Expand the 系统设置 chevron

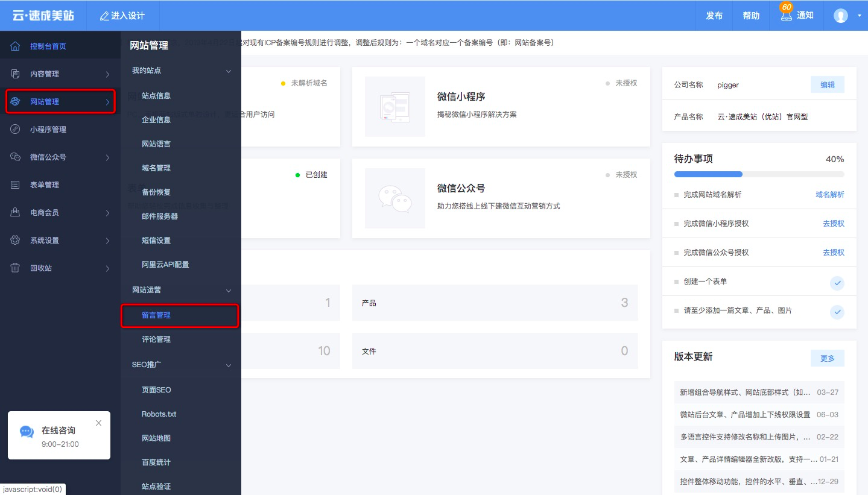point(107,241)
